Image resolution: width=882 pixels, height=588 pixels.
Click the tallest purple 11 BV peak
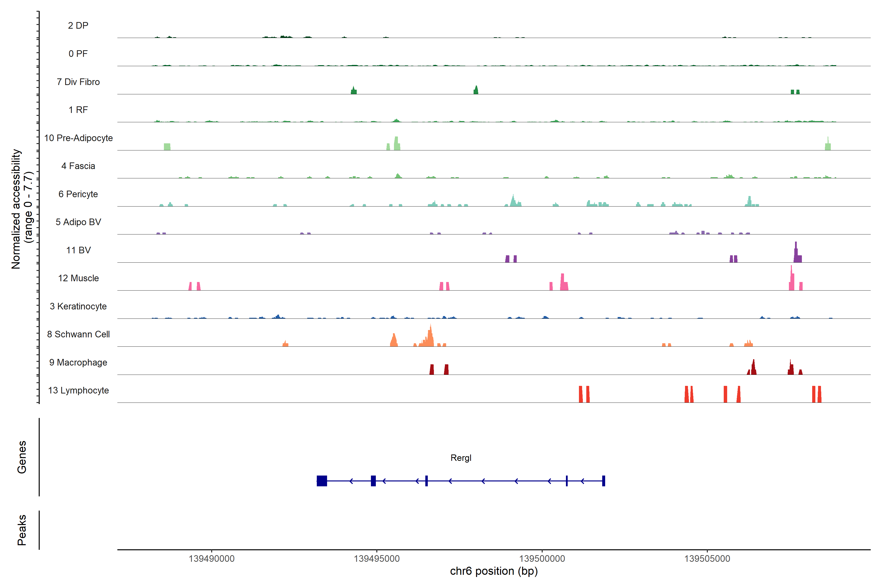point(796,253)
